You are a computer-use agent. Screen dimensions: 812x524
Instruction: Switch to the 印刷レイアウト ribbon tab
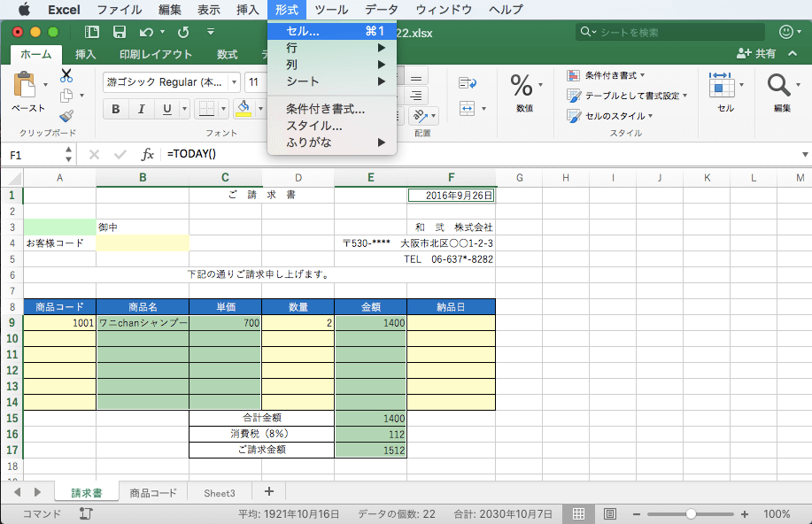[156, 54]
